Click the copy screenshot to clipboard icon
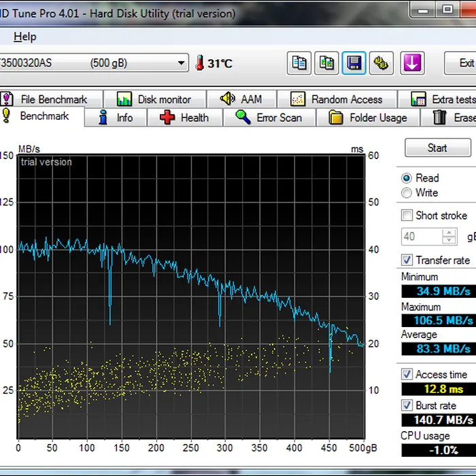 click(x=326, y=63)
